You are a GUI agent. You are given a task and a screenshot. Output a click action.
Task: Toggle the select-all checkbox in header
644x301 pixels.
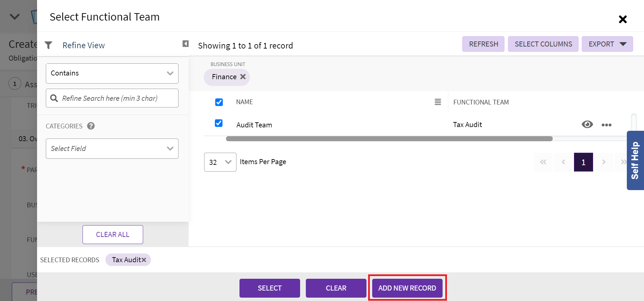point(219,102)
